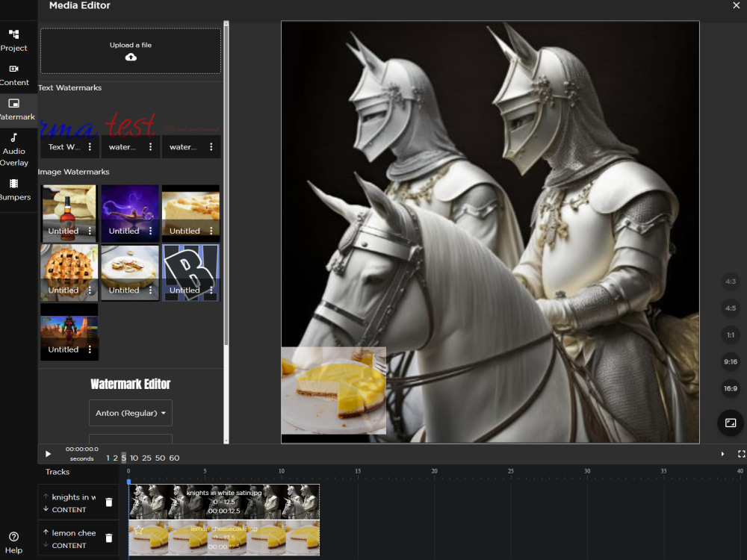
Task: Open options for second text watermark 'water...'
Action: [x=151, y=146]
